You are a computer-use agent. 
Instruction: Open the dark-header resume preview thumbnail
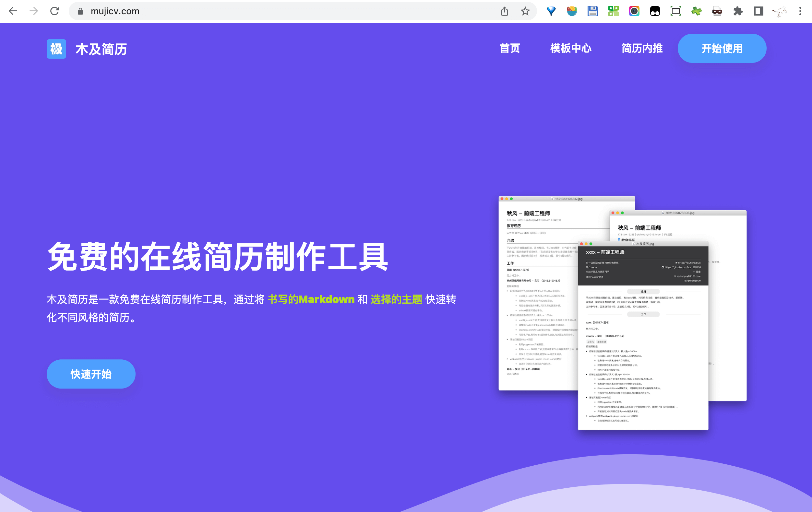point(643,336)
